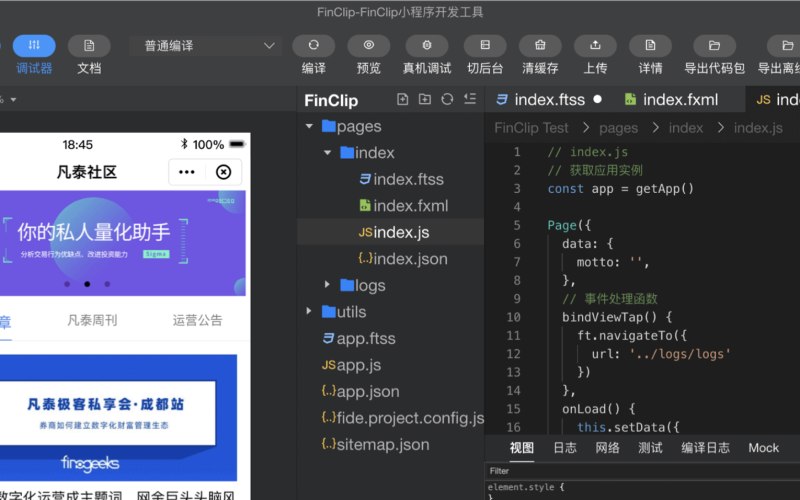Click the purple 你的私人量化助手 banner
This screenshot has height=500, width=800.
coord(122,243)
